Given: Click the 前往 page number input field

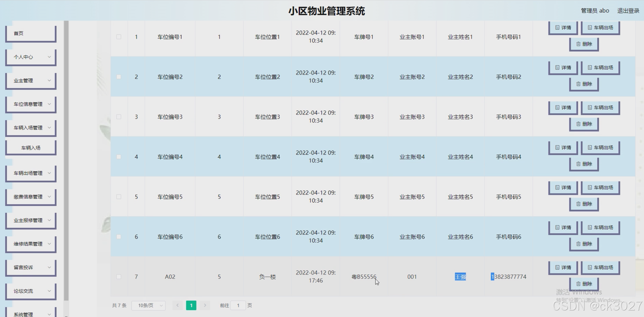Looking at the screenshot, I should [238, 305].
